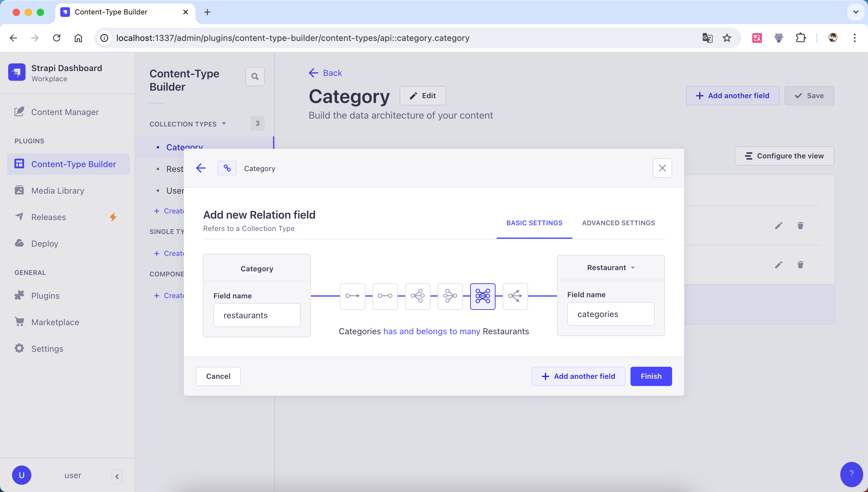
Task: Open the Restaurant target dropdown
Action: click(x=611, y=268)
